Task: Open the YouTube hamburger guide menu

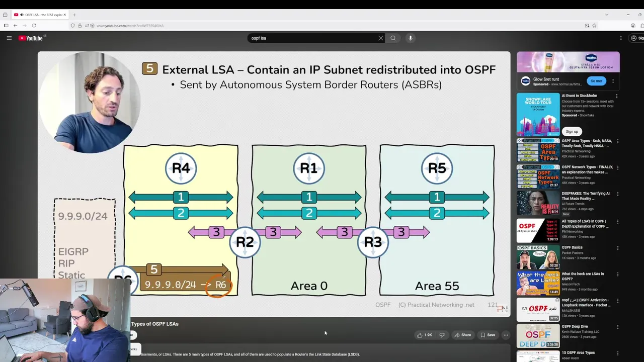Action: (x=9, y=38)
